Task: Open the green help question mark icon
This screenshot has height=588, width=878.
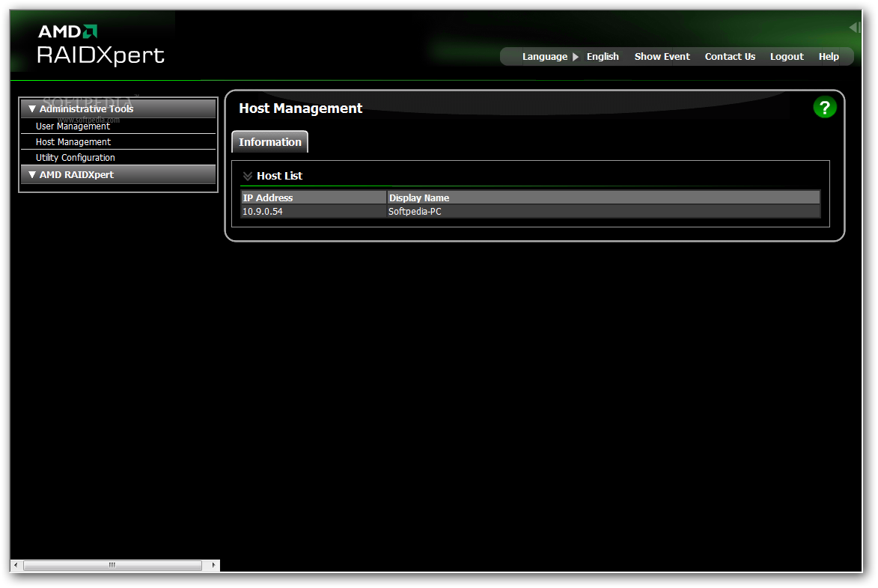Action: click(x=824, y=108)
